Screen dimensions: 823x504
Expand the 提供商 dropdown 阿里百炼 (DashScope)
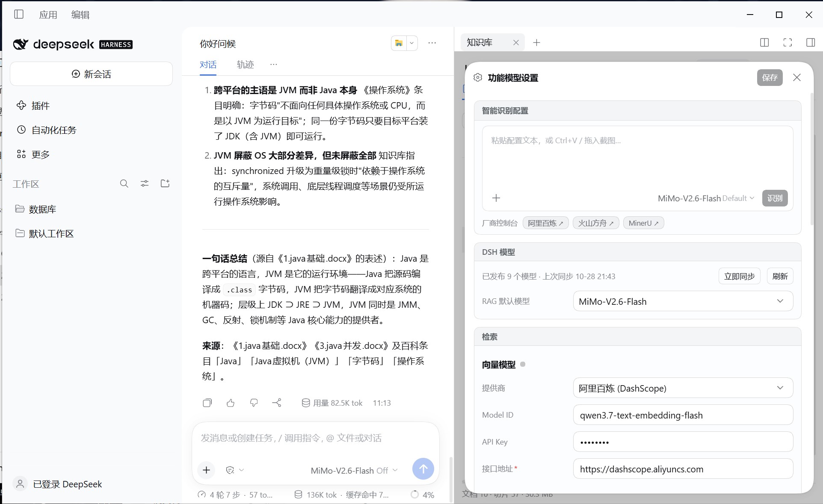coord(683,388)
